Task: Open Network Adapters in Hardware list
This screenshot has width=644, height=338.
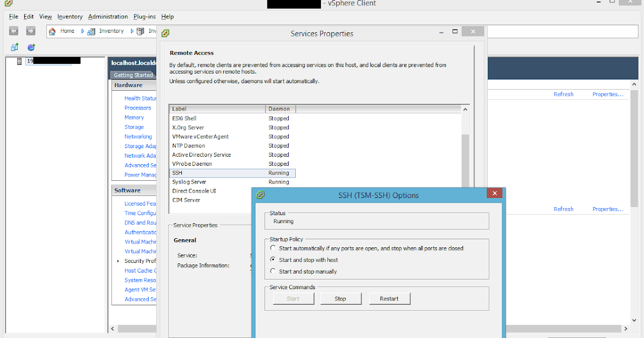Action: click(141, 156)
